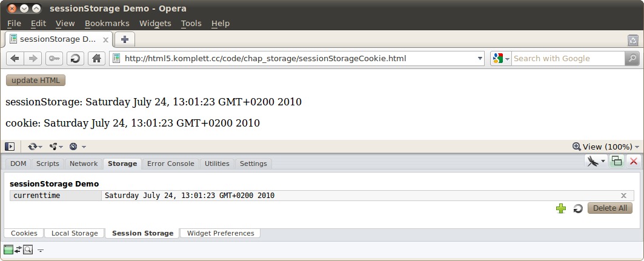Click the Reload page icon

pos(75,59)
